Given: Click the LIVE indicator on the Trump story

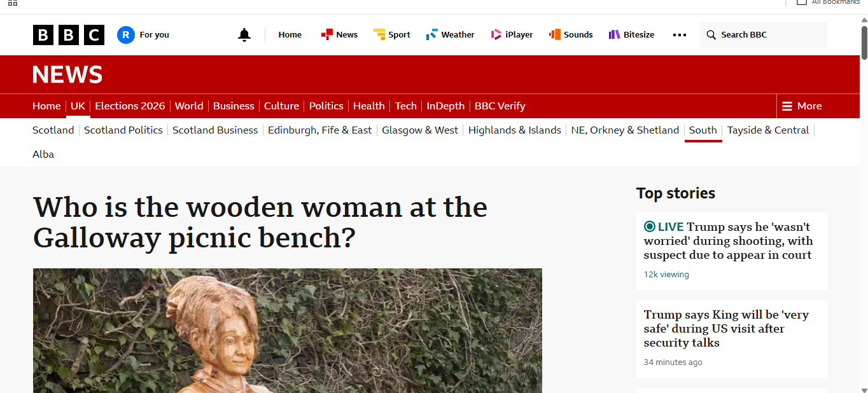Looking at the screenshot, I should 649,226.
